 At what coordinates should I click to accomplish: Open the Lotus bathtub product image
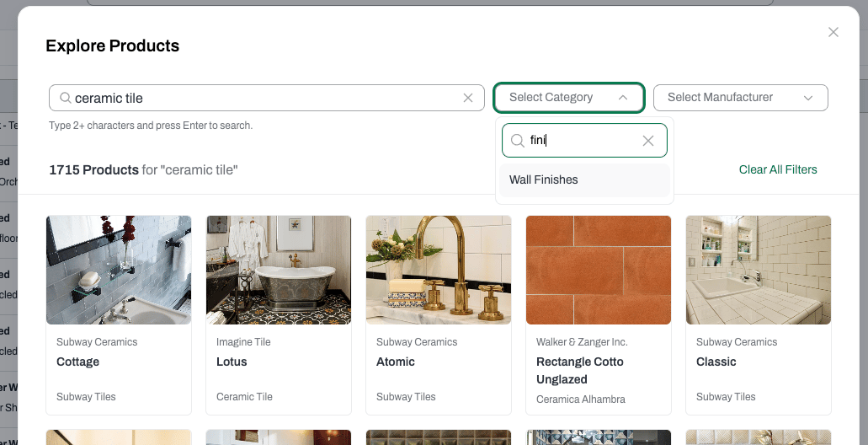click(279, 270)
